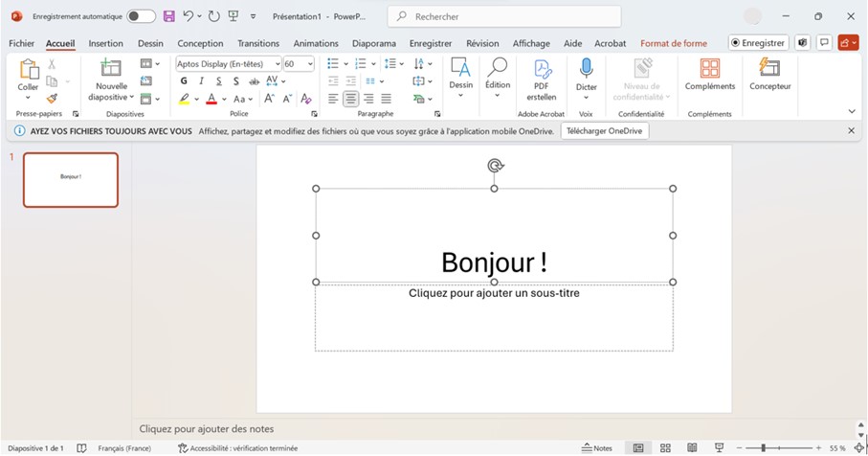Click the Dicter microphone icon
Image resolution: width=868 pixels, height=456 pixels.
tap(586, 69)
